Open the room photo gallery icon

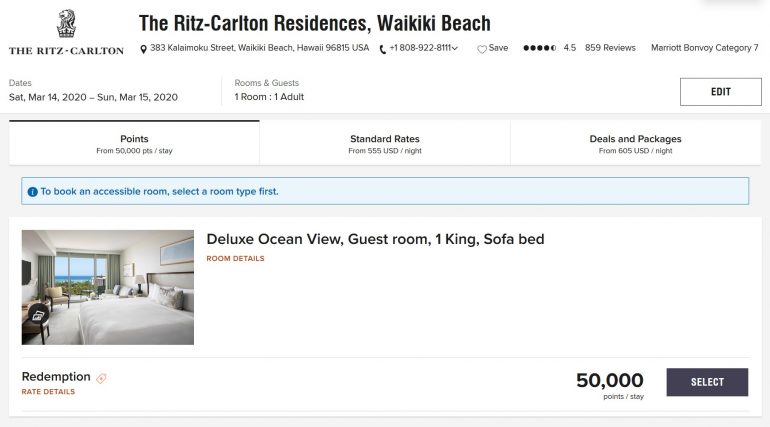(x=40, y=315)
